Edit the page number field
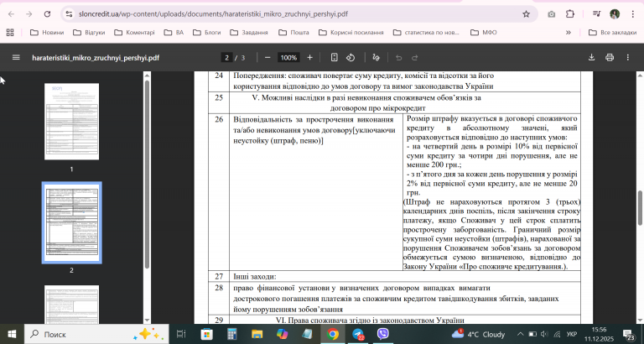Image resolution: width=644 pixels, height=344 pixels. click(x=226, y=58)
